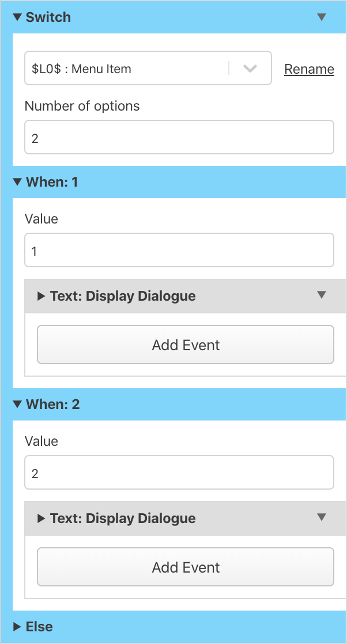Open options menu on second Display Dialogue event
347x644 pixels.
[x=322, y=518]
